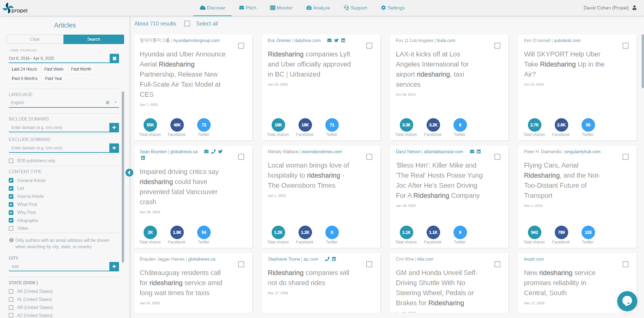This screenshot has width=644, height=318.
Task: Select the Will SKYPORT Help Uber article checkbox
Action: (625, 46)
